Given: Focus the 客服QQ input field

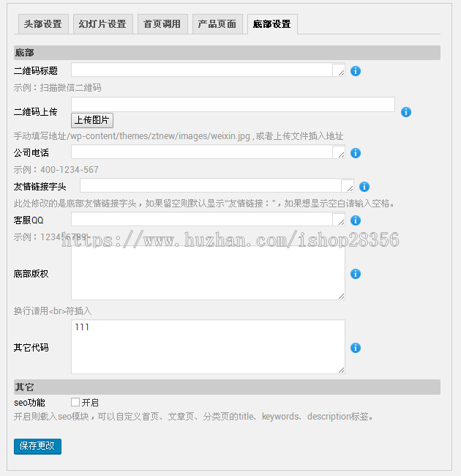Looking at the screenshot, I should tap(208, 219).
